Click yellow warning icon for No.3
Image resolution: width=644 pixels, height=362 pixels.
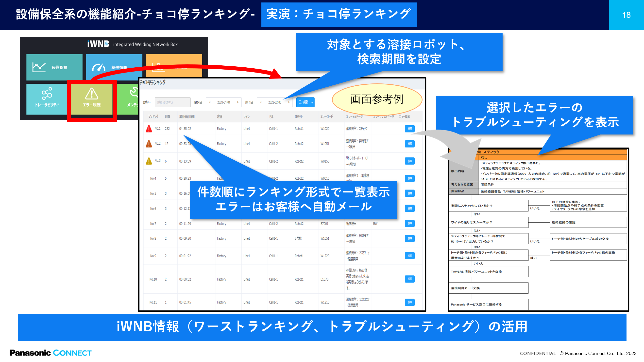point(149,161)
